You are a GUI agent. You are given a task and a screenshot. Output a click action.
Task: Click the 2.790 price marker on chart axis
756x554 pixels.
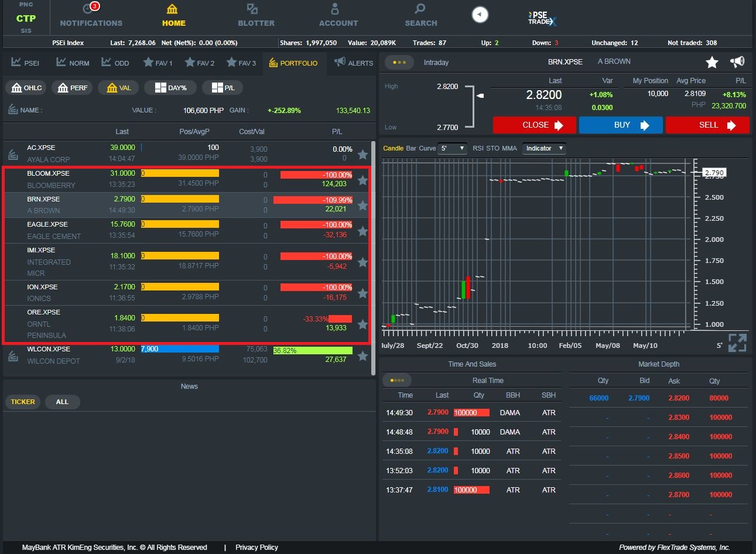tap(714, 173)
